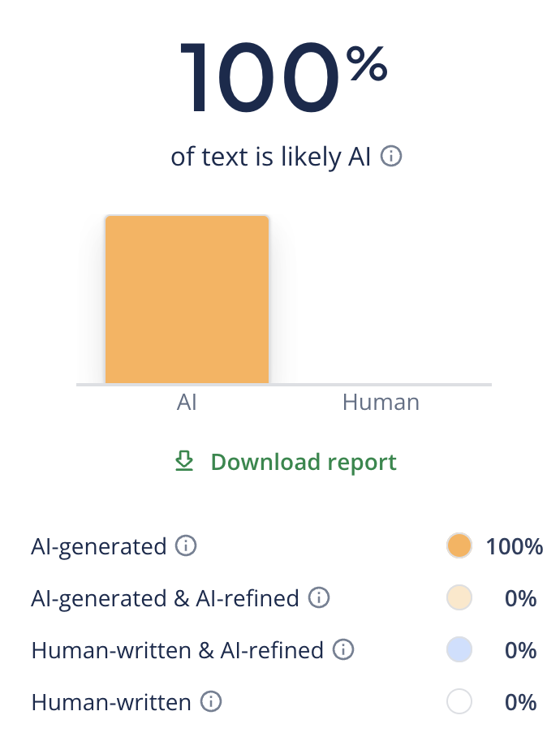Click the info icon beside Human-written
This screenshot has height=750, width=560.
[x=211, y=702]
